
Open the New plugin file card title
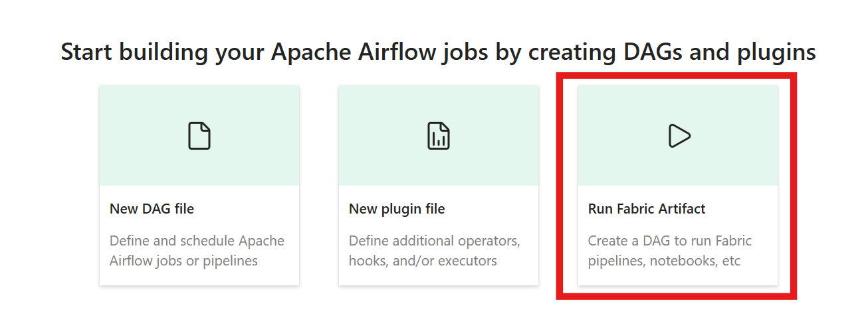397,209
